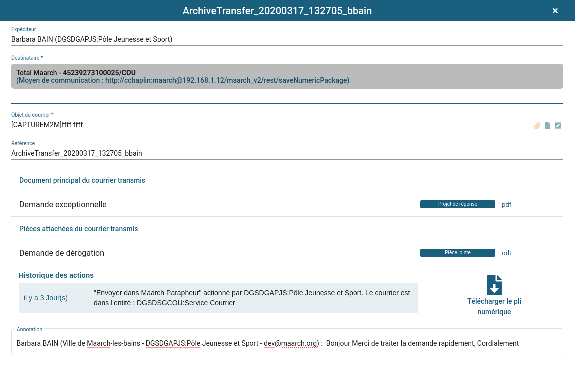Close the ArchiveTransfer dialog

point(555,11)
